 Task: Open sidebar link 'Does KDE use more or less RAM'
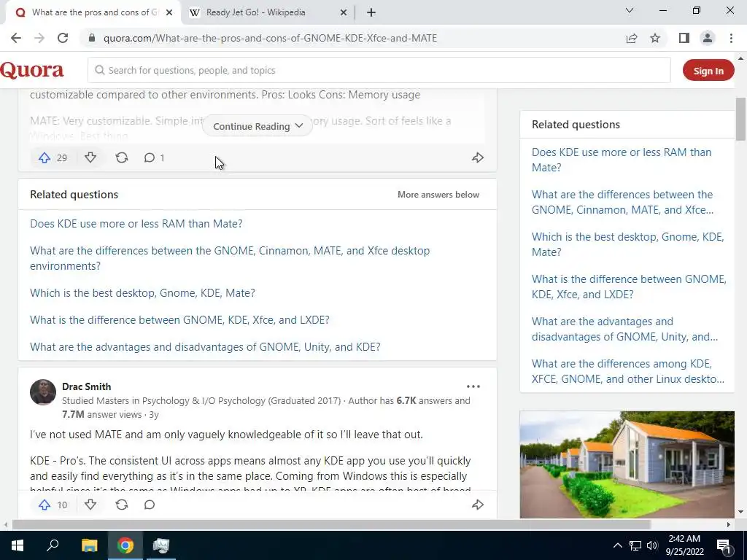click(x=622, y=160)
